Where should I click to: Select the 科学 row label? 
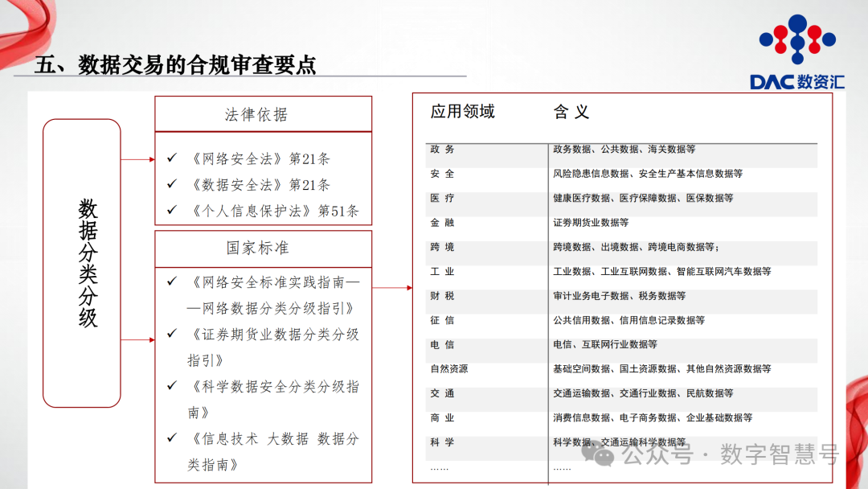[442, 442]
